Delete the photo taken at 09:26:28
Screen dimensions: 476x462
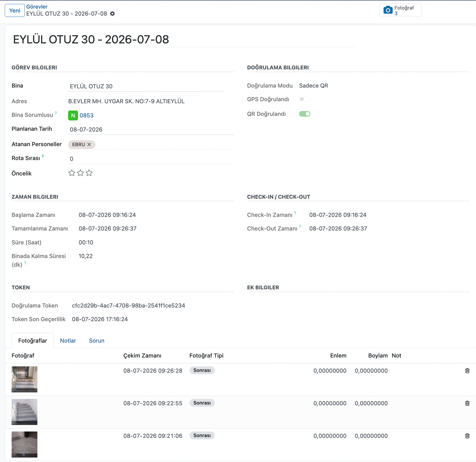click(x=467, y=371)
